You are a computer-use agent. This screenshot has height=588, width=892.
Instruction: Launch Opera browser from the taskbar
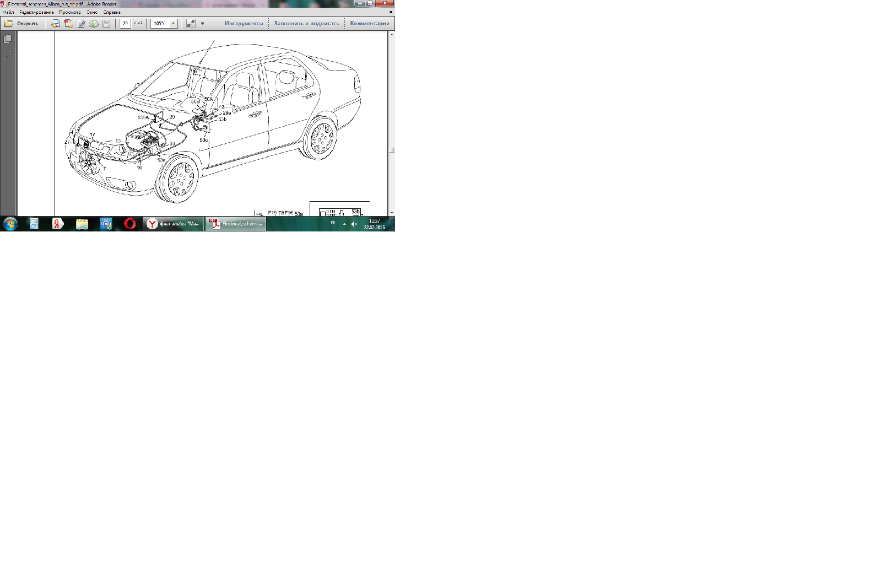(x=130, y=224)
